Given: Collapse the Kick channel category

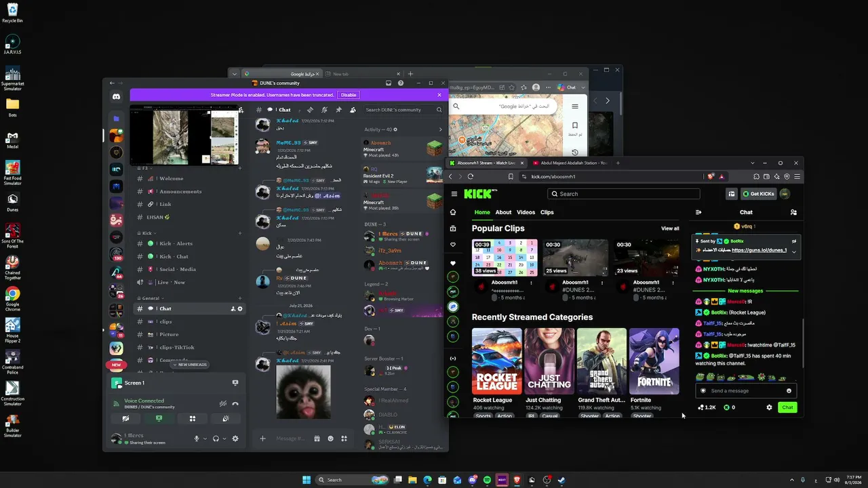Looking at the screenshot, I should click(x=146, y=233).
